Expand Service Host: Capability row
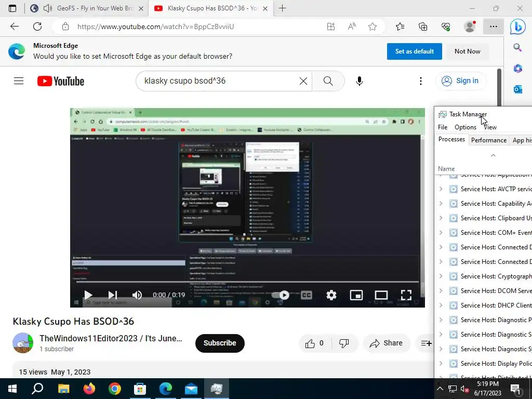Viewport: 532px width, 399px height. 441,204
